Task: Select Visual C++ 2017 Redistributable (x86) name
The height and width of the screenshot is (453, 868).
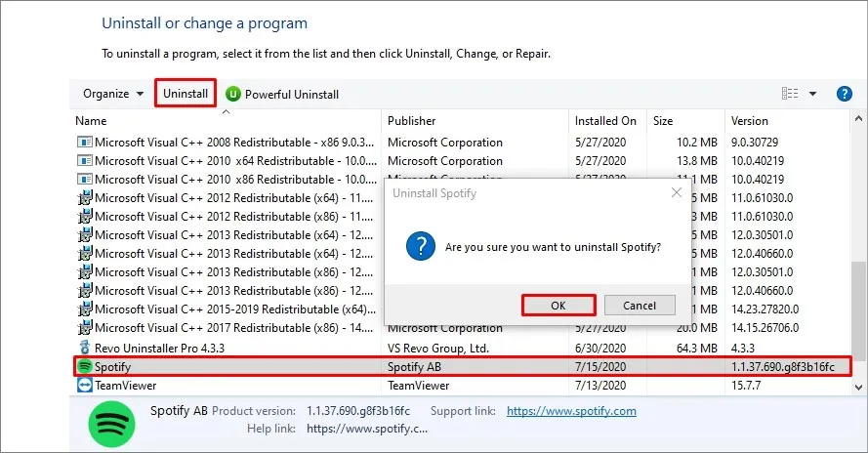Action: 233,328
